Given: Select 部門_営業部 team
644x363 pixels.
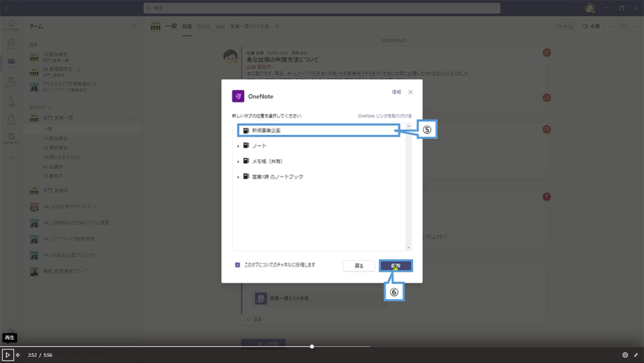Looking at the screenshot, I should tap(56, 191).
